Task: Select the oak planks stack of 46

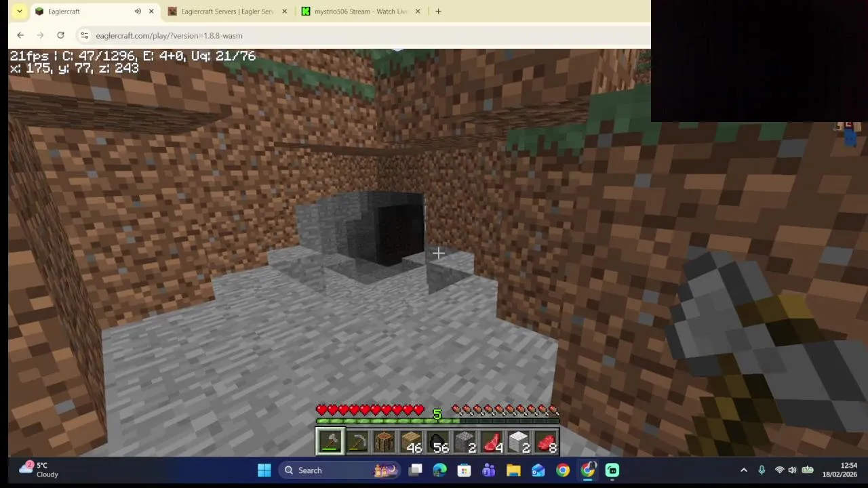Action: 411,442
